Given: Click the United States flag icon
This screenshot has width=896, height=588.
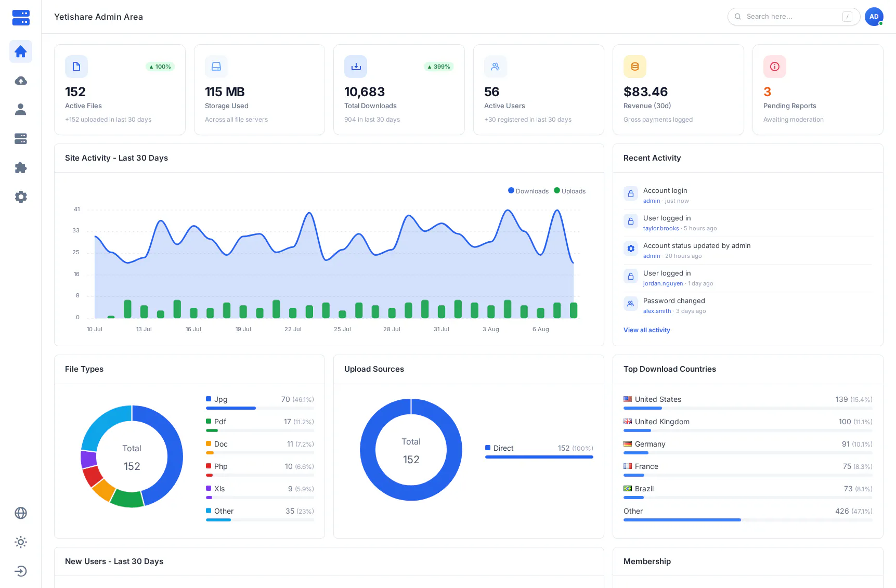Looking at the screenshot, I should pyautogui.click(x=628, y=399).
